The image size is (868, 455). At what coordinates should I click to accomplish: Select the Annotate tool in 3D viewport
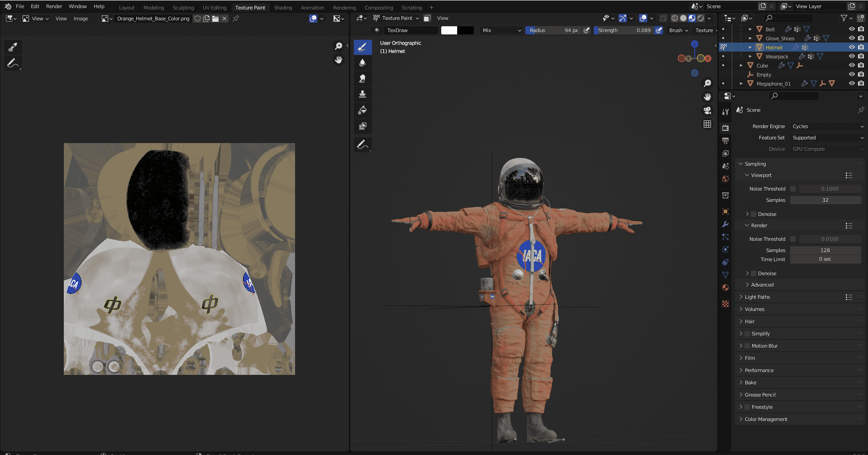tap(362, 145)
